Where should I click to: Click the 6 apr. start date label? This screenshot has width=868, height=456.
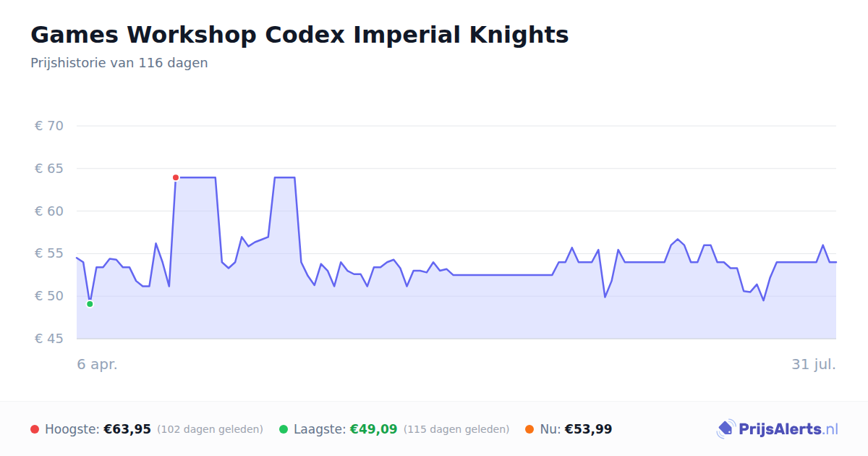pyautogui.click(x=98, y=364)
